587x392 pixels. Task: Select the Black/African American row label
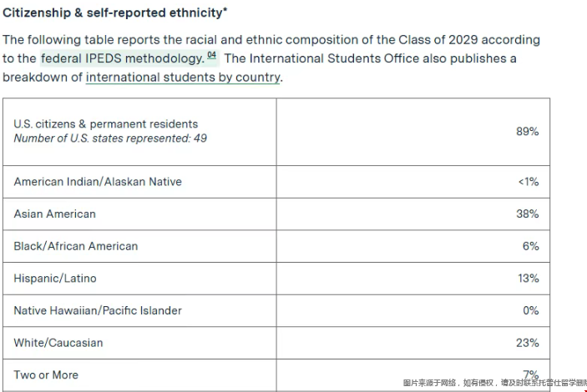click(x=76, y=246)
